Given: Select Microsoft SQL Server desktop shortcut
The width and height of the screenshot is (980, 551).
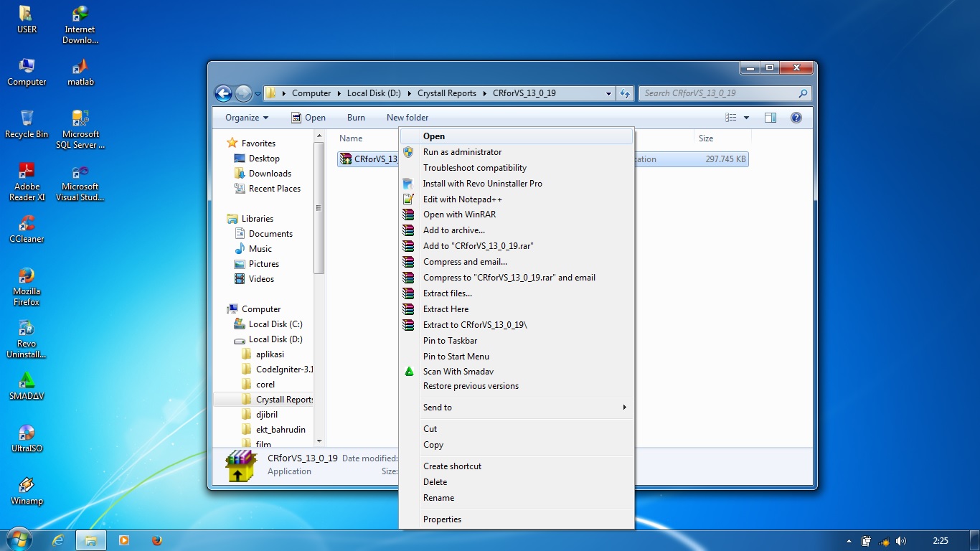Looking at the screenshot, I should coord(80,129).
